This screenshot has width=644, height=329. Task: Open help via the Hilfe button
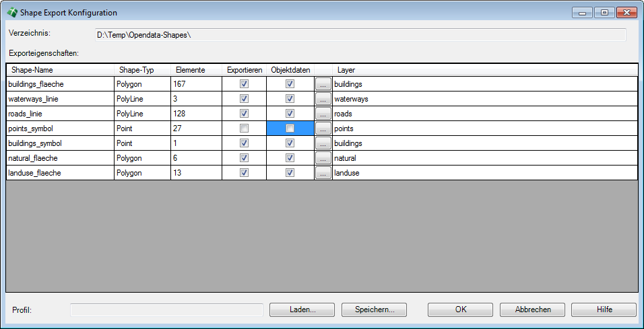point(604,309)
